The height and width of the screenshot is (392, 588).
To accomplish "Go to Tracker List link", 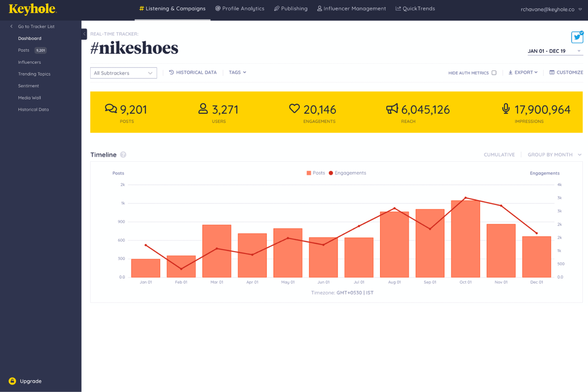I will pyautogui.click(x=36, y=26).
